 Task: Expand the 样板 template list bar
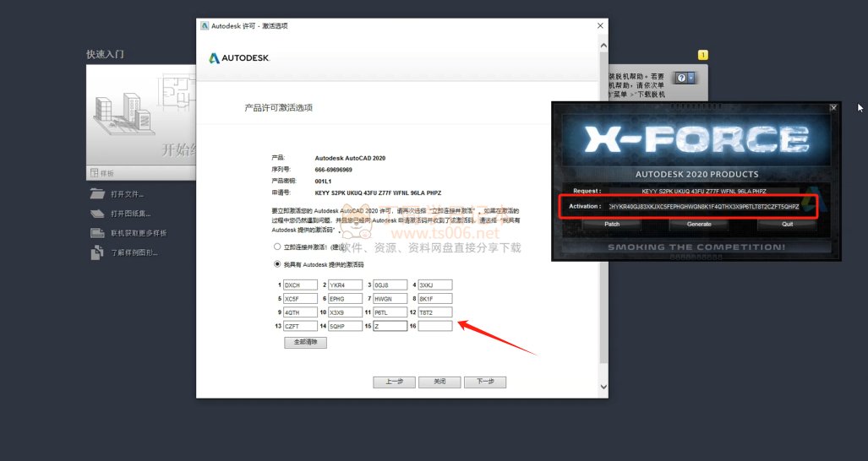(141, 173)
